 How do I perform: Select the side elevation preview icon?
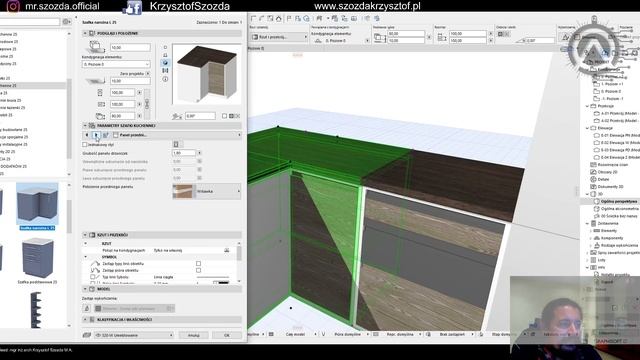point(165,55)
